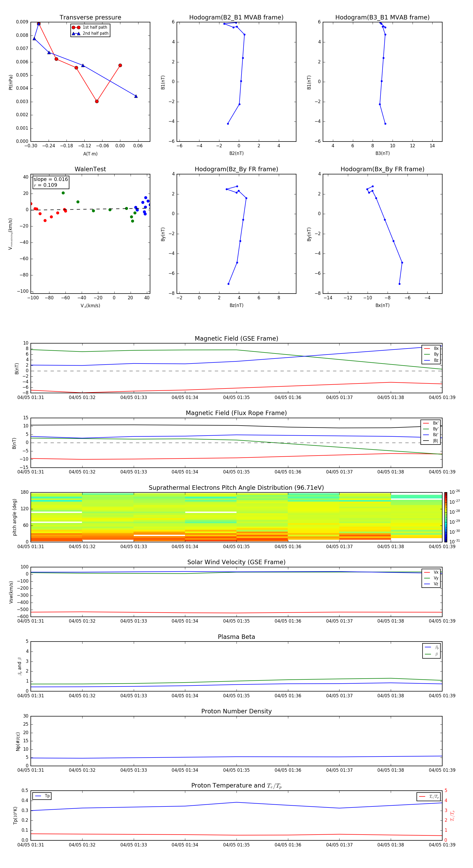
Task: Click the Proton Temperature and Te/Tp title
Action: (x=236, y=786)
